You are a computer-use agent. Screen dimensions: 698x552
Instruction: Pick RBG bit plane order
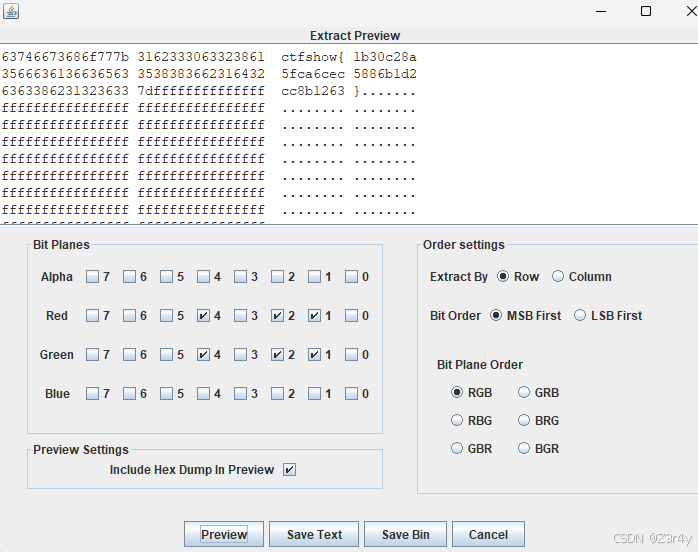(x=457, y=420)
